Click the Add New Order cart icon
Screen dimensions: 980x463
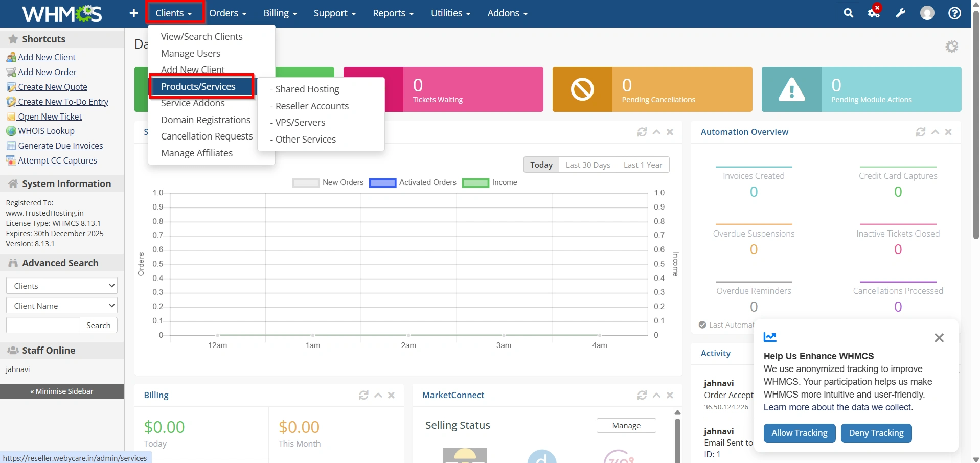pyautogui.click(x=11, y=72)
